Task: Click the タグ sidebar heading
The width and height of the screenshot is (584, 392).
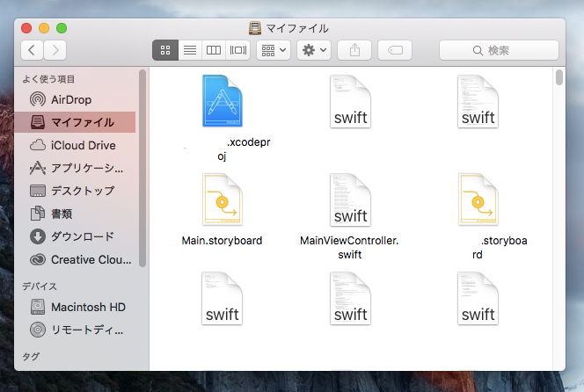Action: (31, 356)
